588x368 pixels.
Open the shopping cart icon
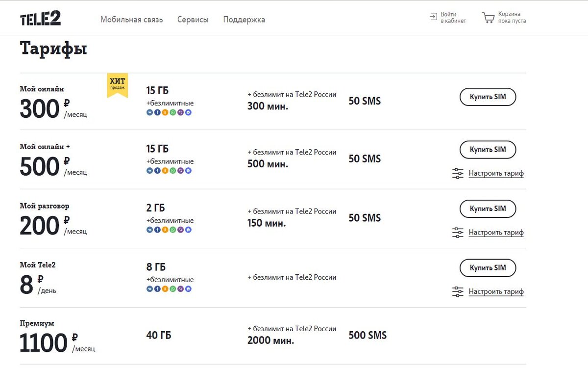(488, 18)
